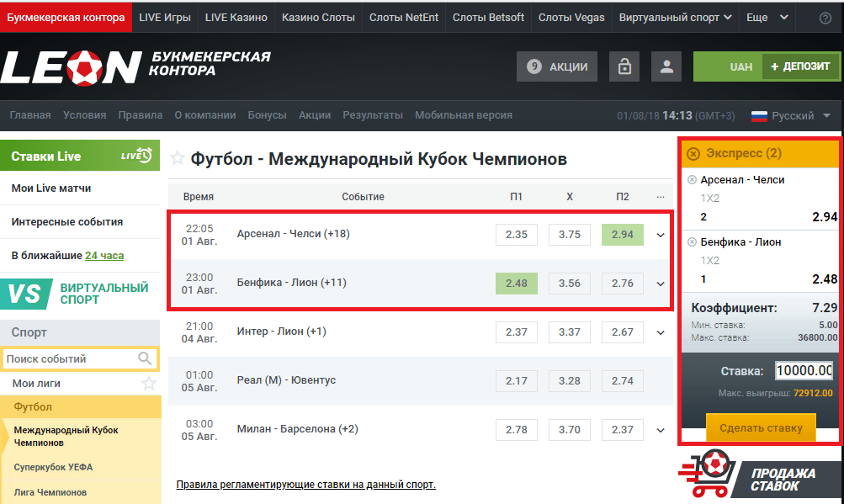The width and height of the screenshot is (844, 504).
Task: Remove Арсенал - Челси from bet slip
Action: 692,180
